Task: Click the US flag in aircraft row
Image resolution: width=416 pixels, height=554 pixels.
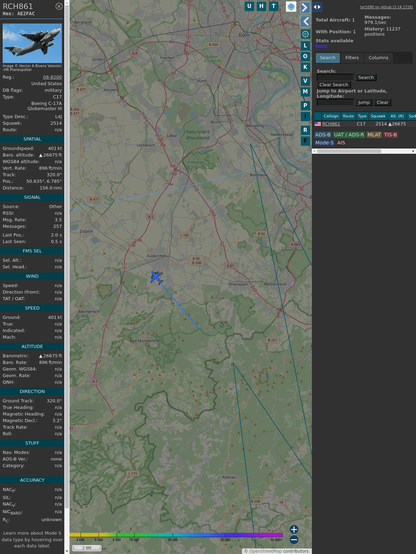Action: (318, 124)
